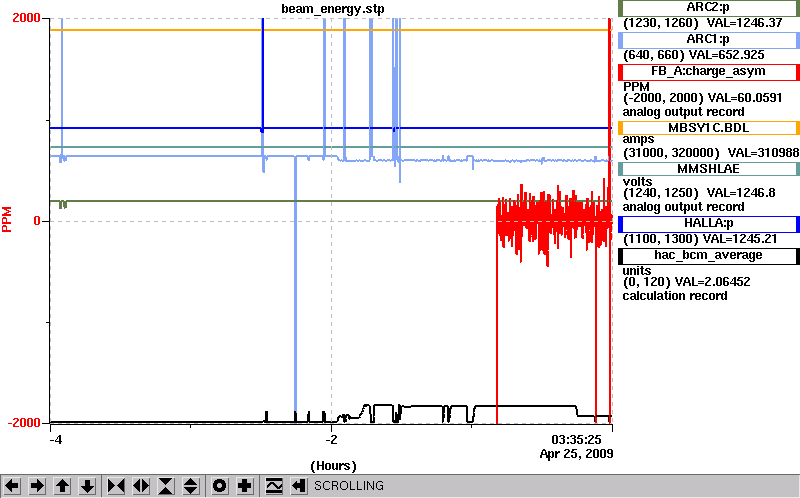The width and height of the screenshot is (800, 498).
Task: Pan the graph right with the right arrow
Action: (37, 485)
